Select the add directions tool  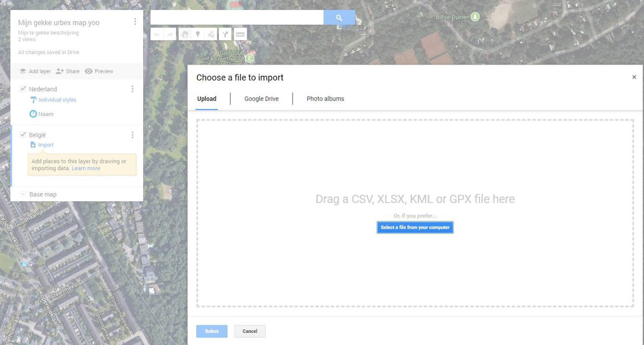[225, 34]
